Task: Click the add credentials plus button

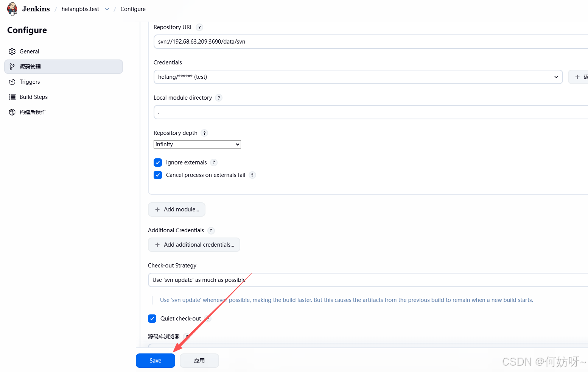Action: pos(578,77)
